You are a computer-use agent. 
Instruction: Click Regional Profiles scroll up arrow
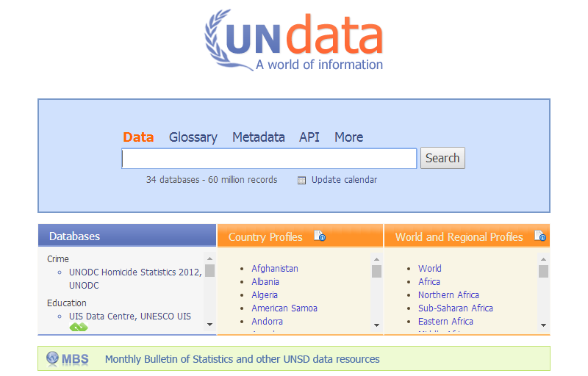click(543, 259)
